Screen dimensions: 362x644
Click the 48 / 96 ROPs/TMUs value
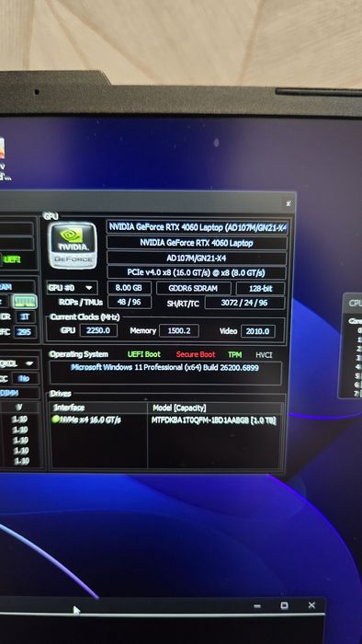(x=130, y=303)
